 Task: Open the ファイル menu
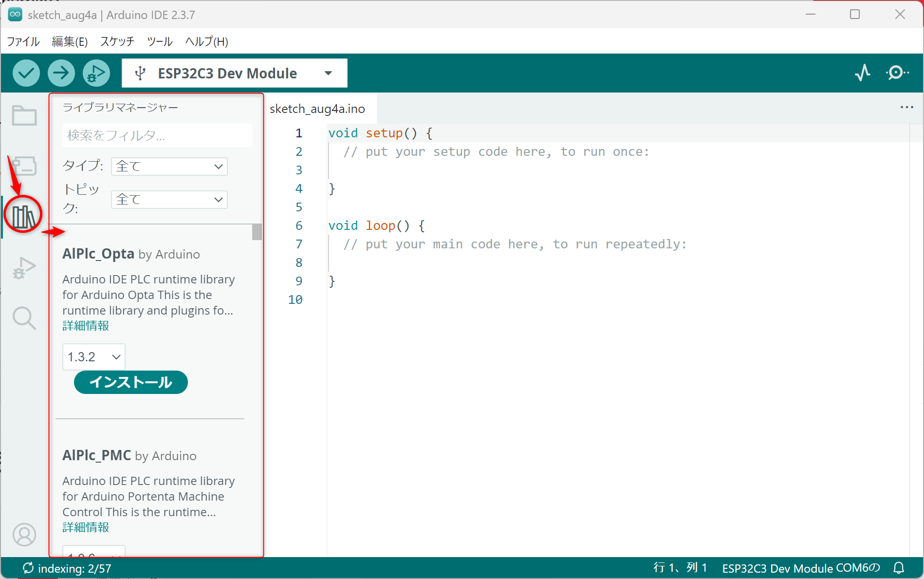point(23,41)
